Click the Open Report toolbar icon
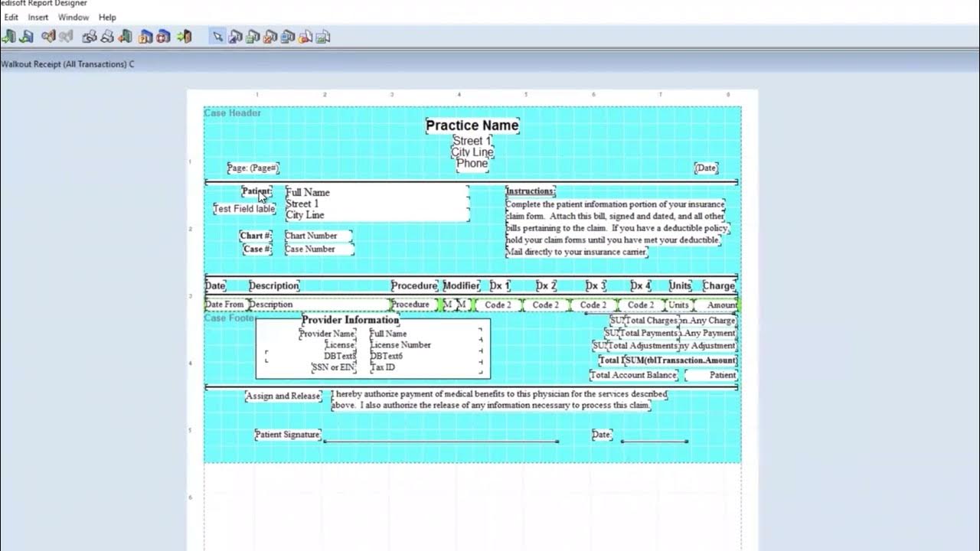The width and height of the screenshot is (980, 551). tap(8, 36)
